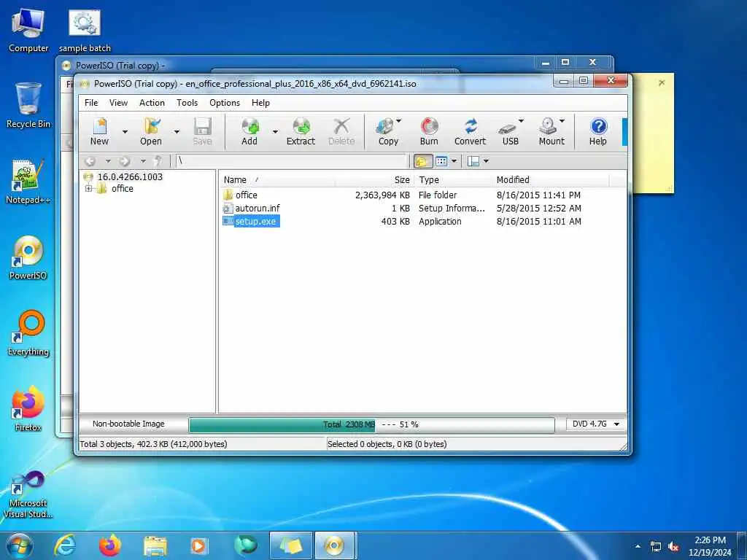The image size is (747, 560).
Task: Open the Tools menu
Action: pos(187,103)
